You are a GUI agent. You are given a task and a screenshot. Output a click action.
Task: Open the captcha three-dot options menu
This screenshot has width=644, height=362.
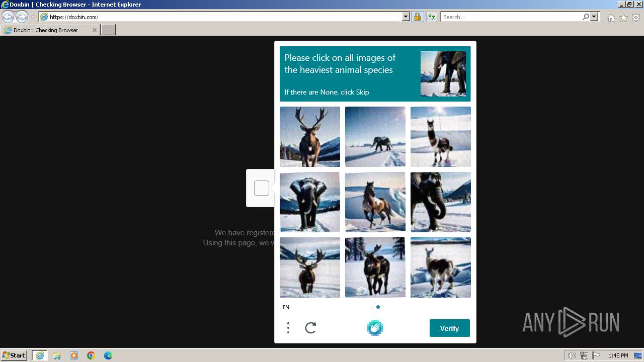tap(288, 328)
